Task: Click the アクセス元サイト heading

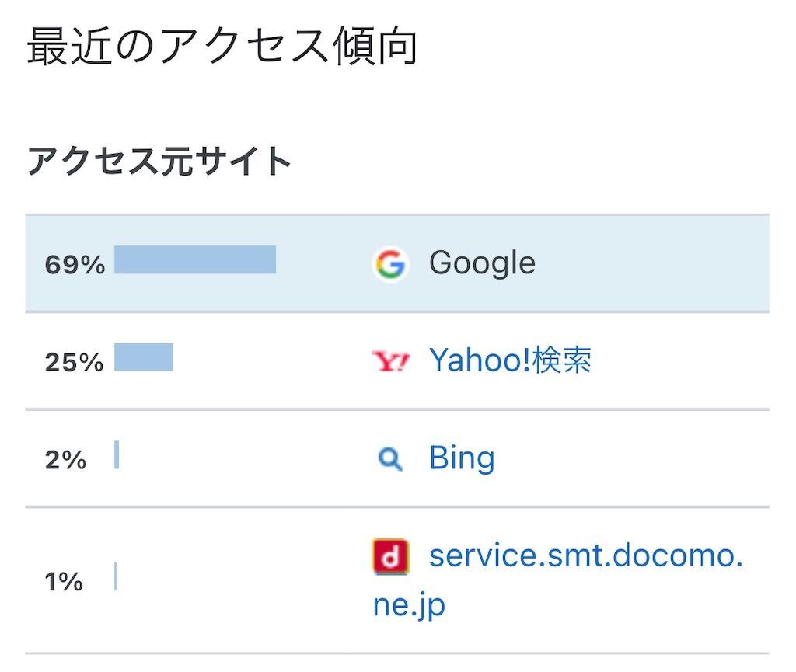Action: click(x=159, y=161)
